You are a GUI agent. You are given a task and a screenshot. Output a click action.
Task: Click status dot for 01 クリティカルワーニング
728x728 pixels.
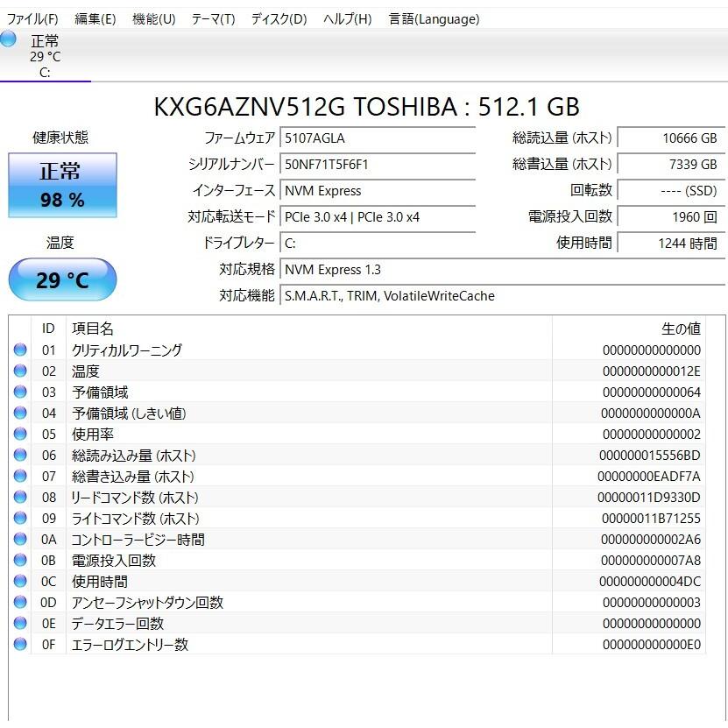click(20, 350)
